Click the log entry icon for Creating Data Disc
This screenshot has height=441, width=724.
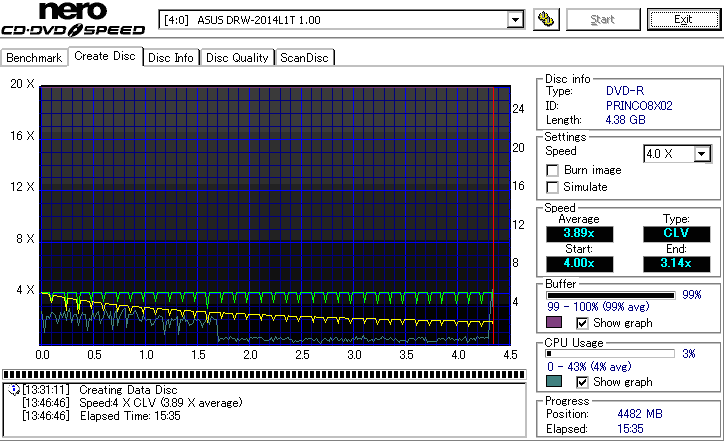click(x=14, y=390)
